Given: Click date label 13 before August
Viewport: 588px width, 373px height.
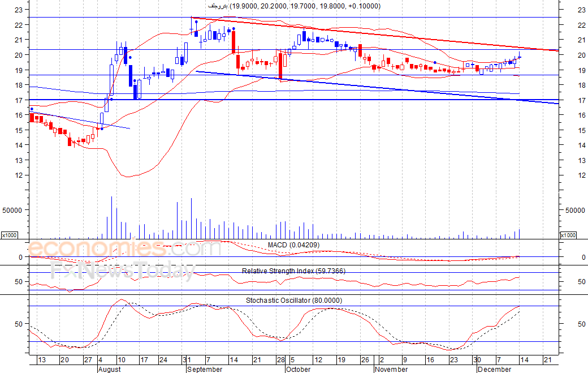Looking at the screenshot, I should pyautogui.click(x=42, y=360).
